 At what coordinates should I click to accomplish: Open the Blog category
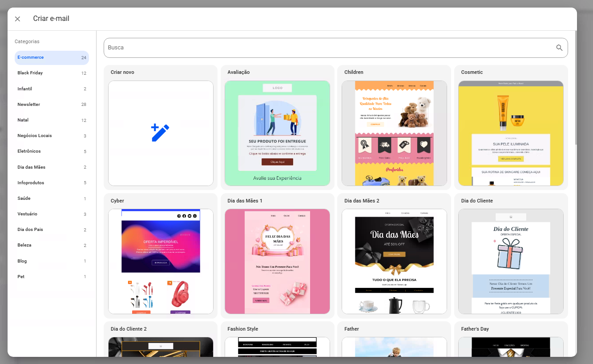[52, 261]
